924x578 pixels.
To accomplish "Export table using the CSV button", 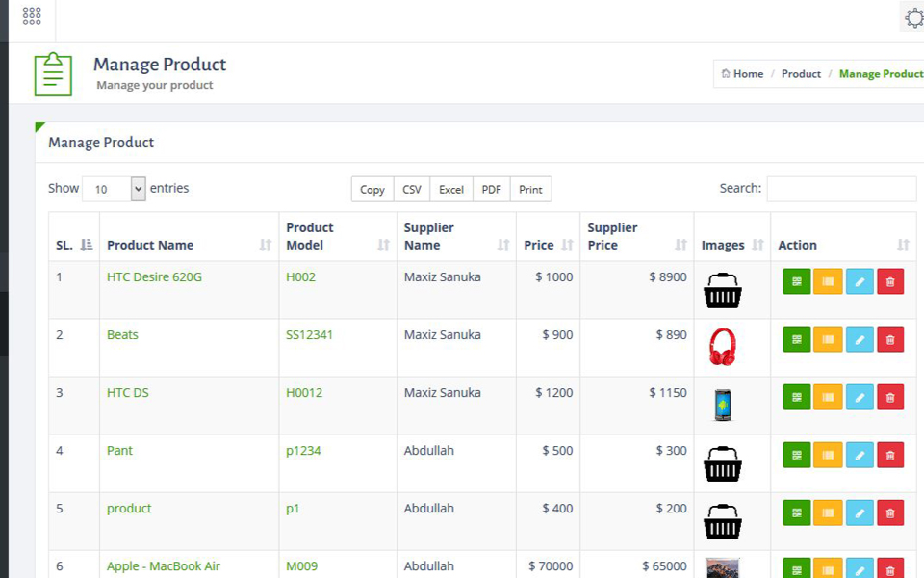I will [x=412, y=190].
